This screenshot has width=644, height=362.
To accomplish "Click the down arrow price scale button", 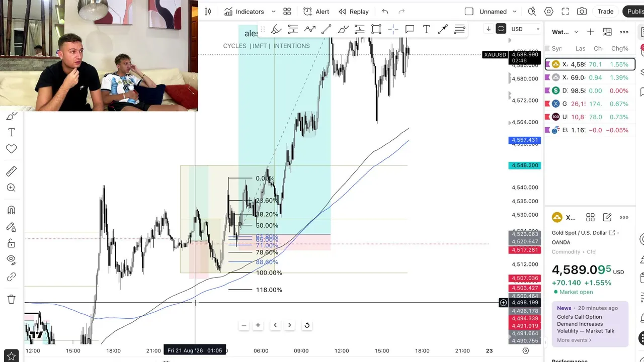I will 488,29.
